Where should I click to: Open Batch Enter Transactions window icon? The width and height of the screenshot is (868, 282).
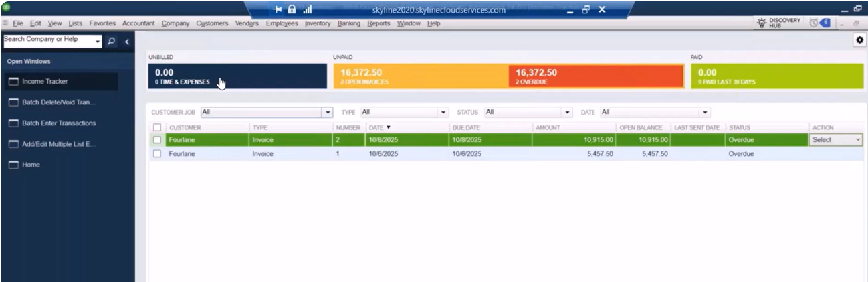[13, 124]
